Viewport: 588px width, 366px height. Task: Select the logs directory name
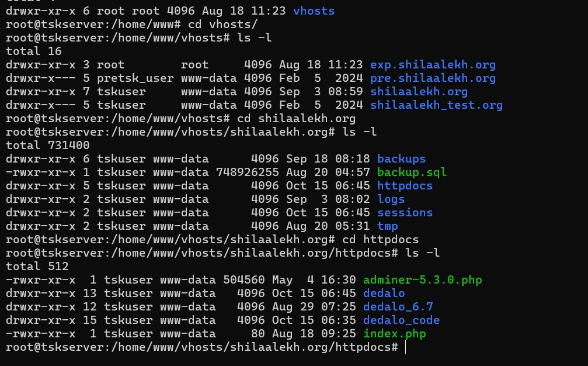391,199
